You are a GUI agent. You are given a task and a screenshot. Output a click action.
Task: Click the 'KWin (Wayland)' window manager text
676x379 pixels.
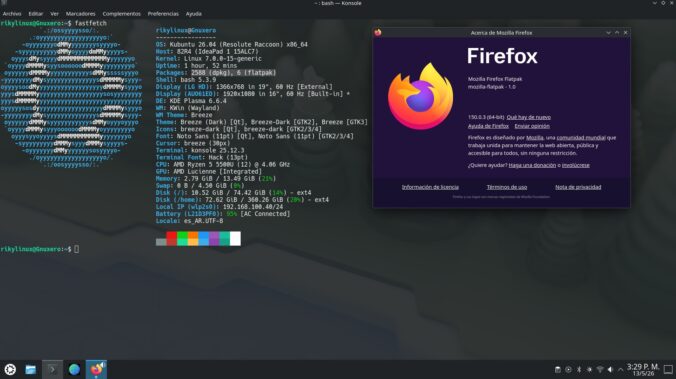194,108
